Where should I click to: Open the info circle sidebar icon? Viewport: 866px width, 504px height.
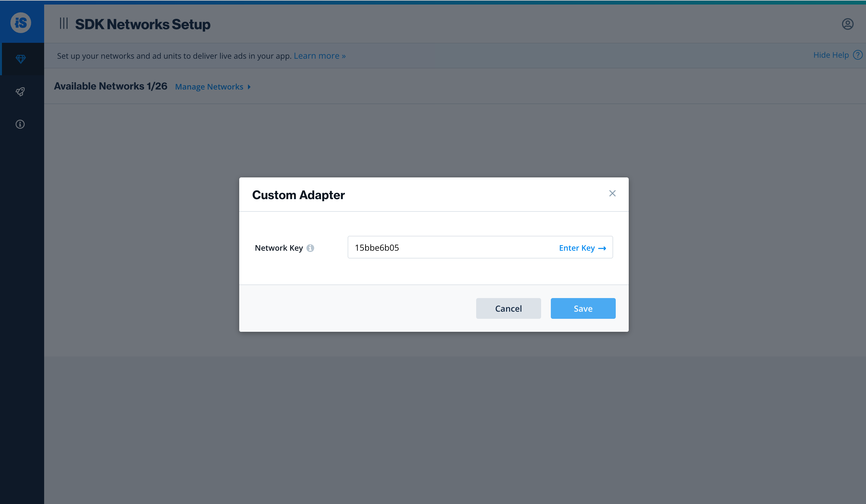coord(20,124)
